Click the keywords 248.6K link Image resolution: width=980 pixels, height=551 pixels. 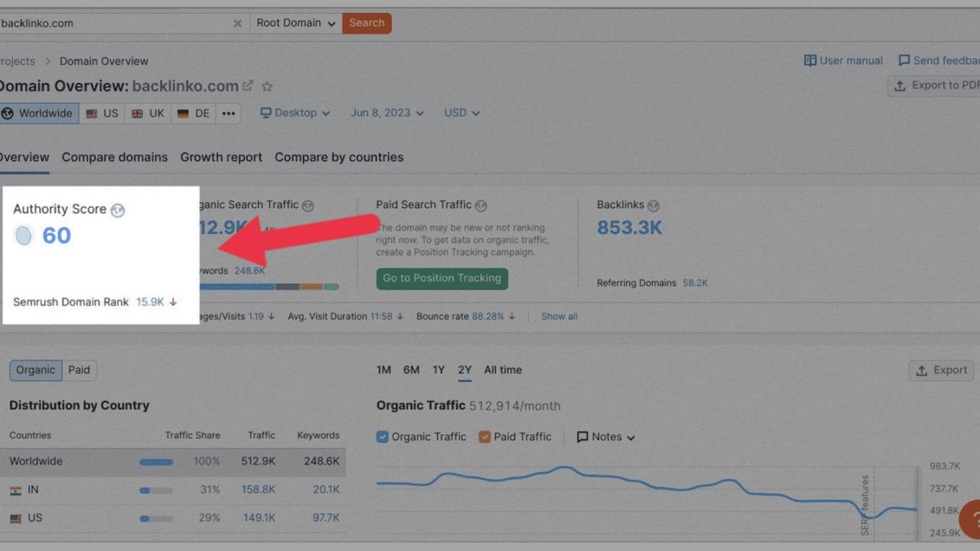pos(250,271)
